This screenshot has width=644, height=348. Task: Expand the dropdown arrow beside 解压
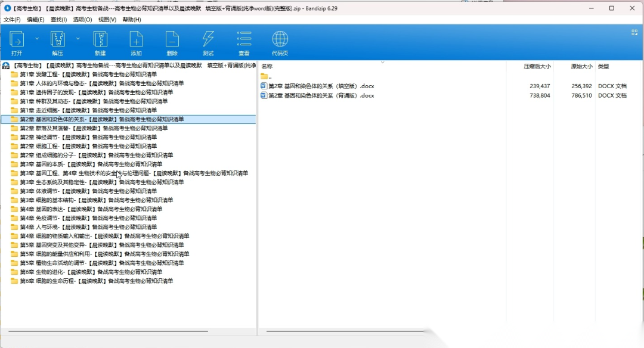coord(78,39)
